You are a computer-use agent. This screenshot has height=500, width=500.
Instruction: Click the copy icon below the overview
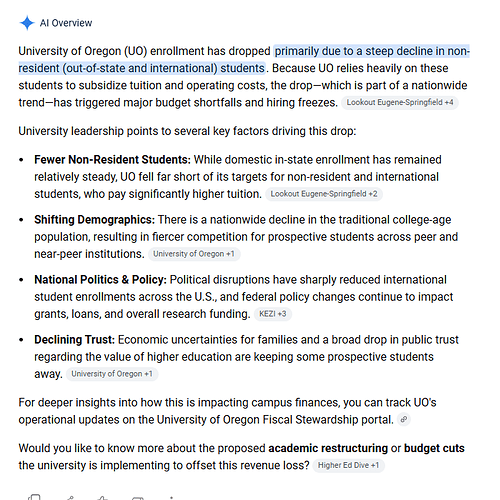(x=34, y=497)
